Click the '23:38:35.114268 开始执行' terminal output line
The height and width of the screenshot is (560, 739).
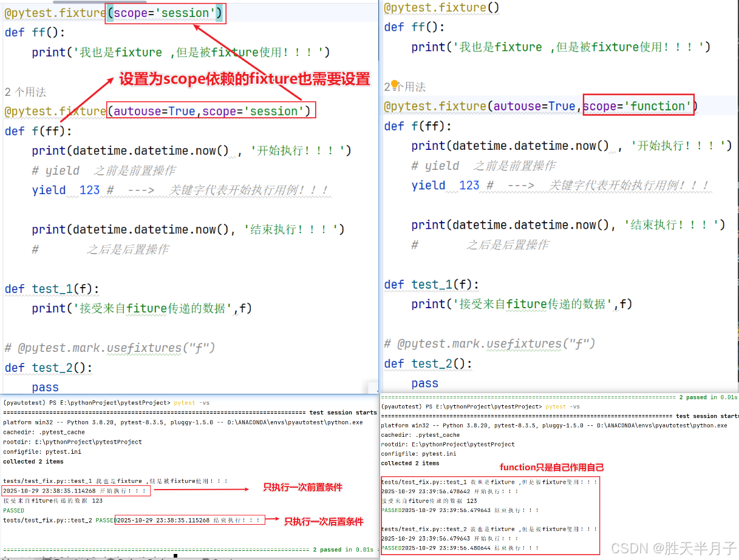point(75,491)
